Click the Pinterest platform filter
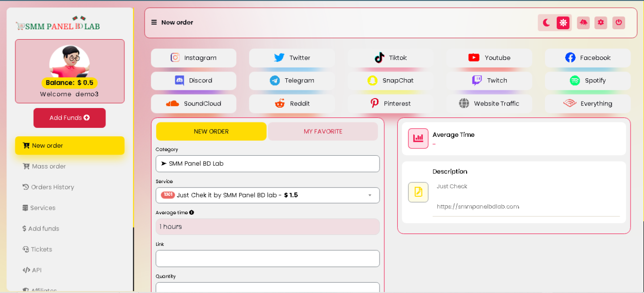Image resolution: width=644 pixels, height=293 pixels. click(x=390, y=104)
